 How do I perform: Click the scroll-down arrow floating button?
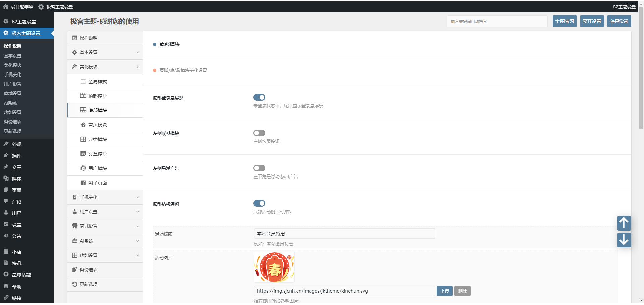(624, 240)
